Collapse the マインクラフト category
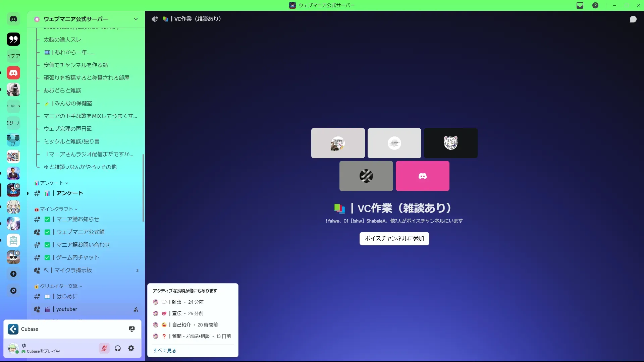This screenshot has height=362, width=644. click(x=56, y=209)
